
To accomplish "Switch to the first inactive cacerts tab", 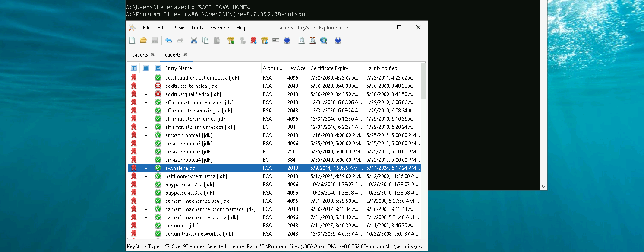I will point(140,55).
